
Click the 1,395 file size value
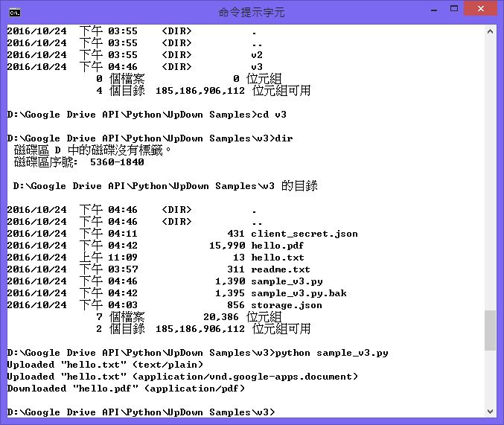pos(230,293)
